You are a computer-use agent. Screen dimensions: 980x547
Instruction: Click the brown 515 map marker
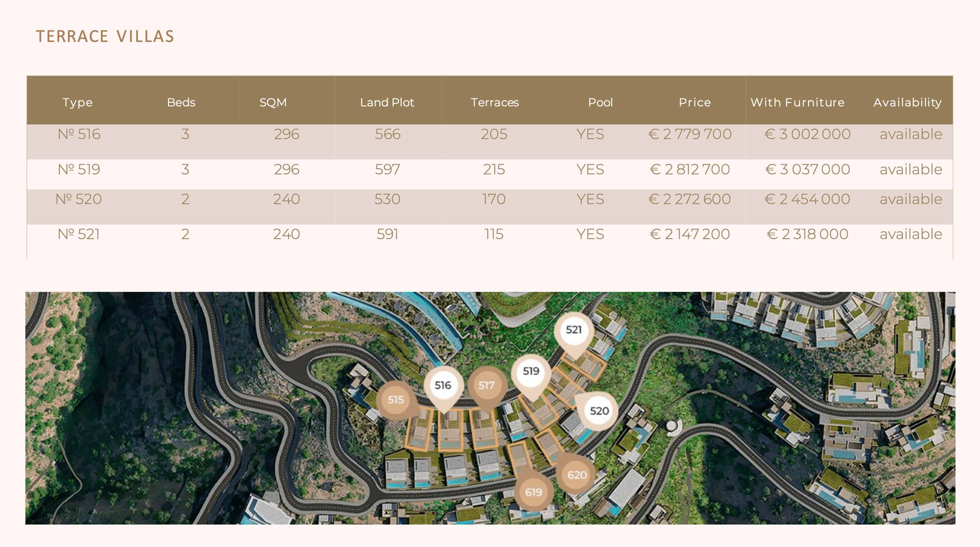[x=396, y=400]
